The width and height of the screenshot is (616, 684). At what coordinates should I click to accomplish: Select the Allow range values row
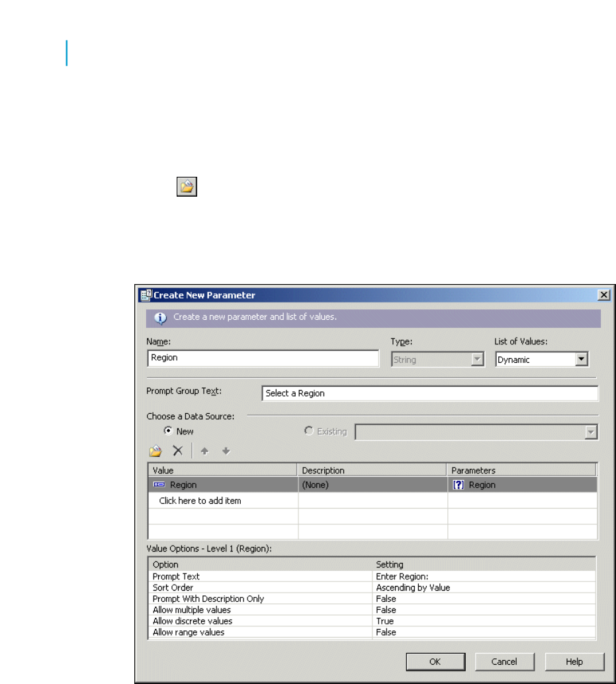point(260,632)
